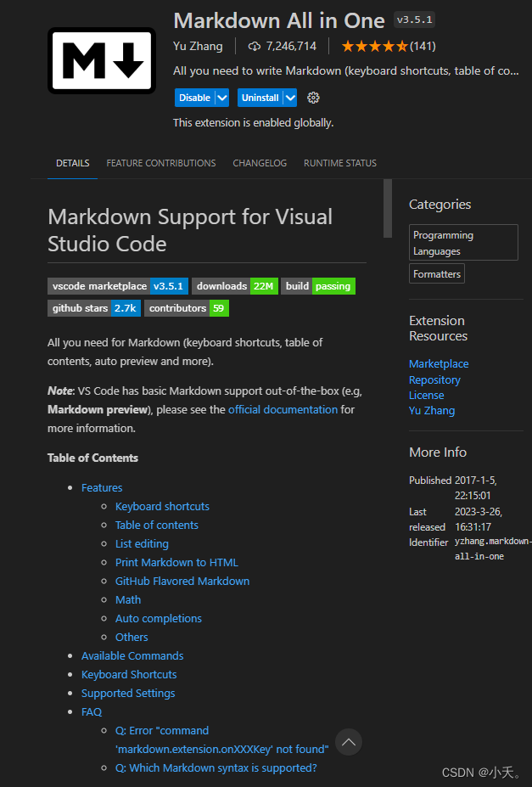532x787 pixels.
Task: Click the Disable button
Action: point(195,98)
